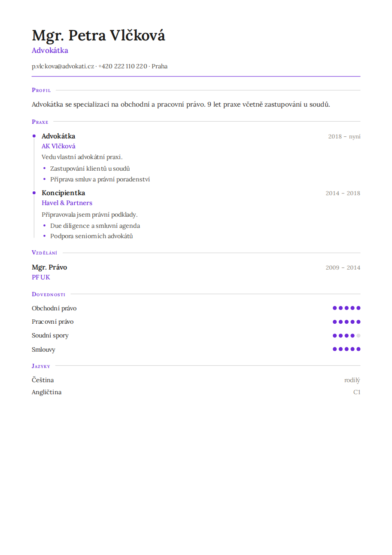Viewport: 392px width, 555px height.
Task: Click the Angličtina C1 level label
Action: click(357, 392)
